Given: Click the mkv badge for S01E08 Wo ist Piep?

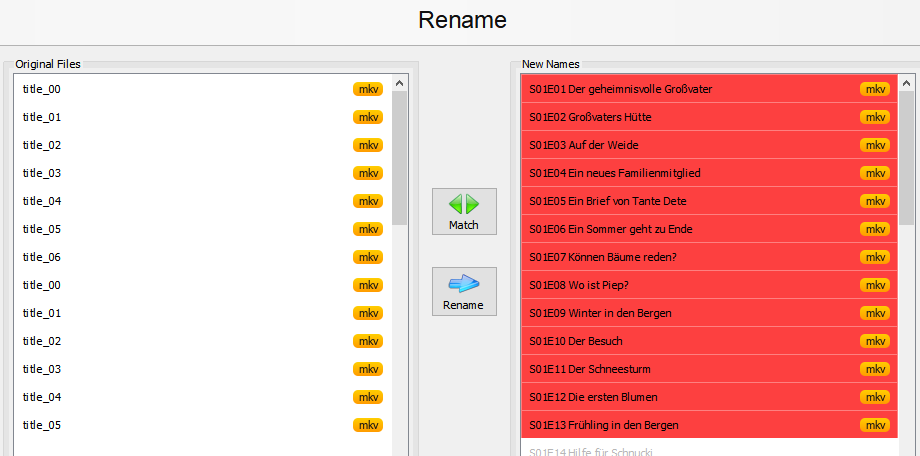Looking at the screenshot, I should [x=875, y=285].
